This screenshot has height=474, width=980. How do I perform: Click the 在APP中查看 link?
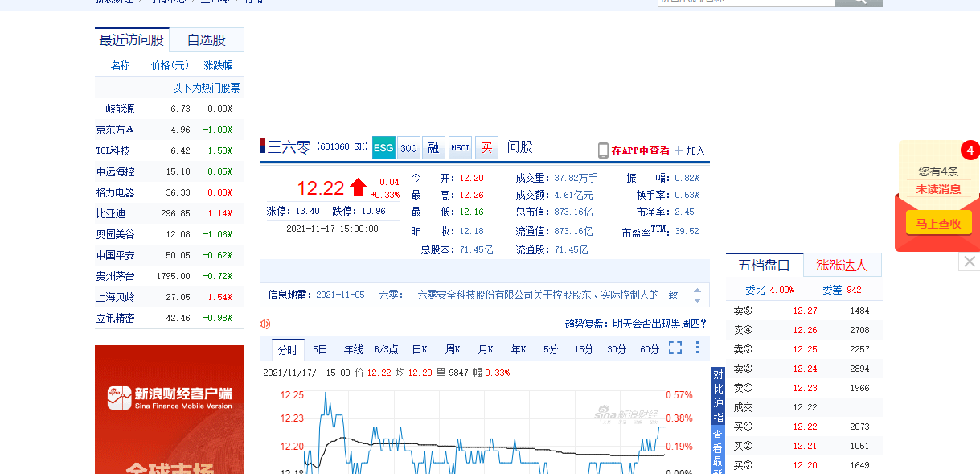point(641,150)
